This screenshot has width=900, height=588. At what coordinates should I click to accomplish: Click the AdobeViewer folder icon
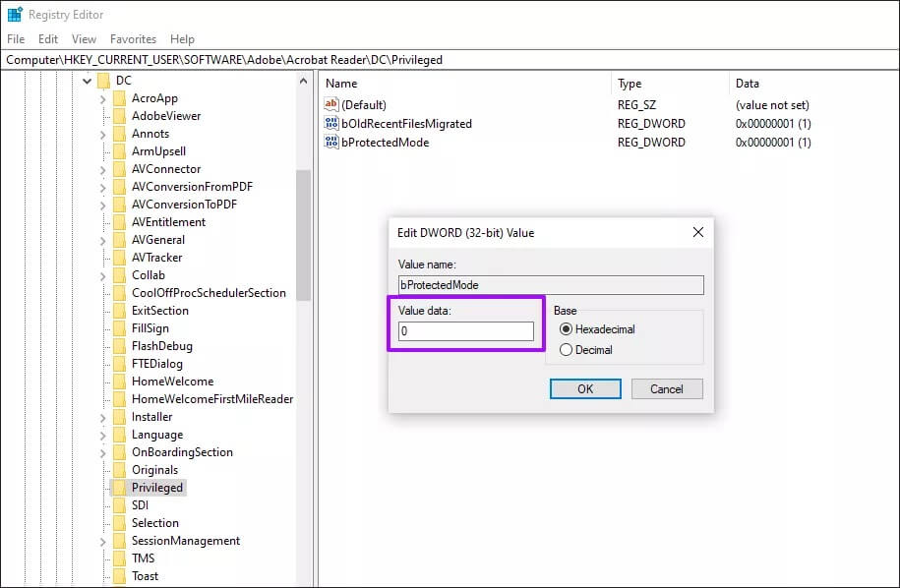click(119, 116)
